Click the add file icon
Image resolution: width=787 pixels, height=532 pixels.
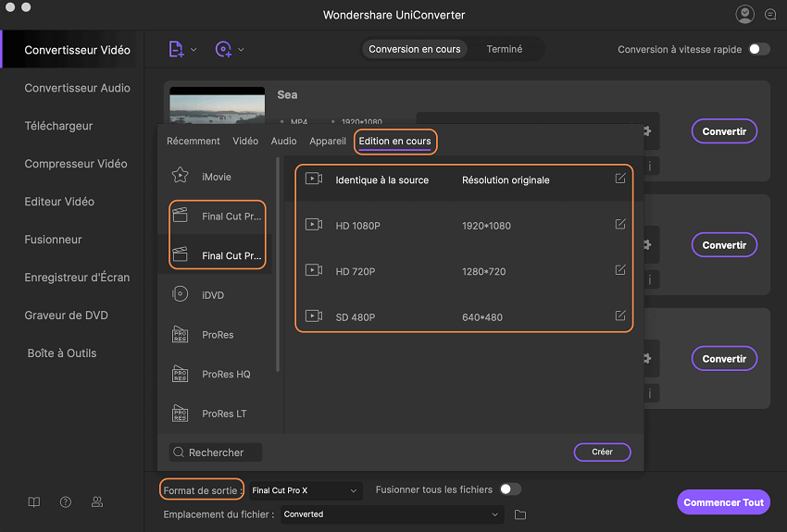click(176, 49)
